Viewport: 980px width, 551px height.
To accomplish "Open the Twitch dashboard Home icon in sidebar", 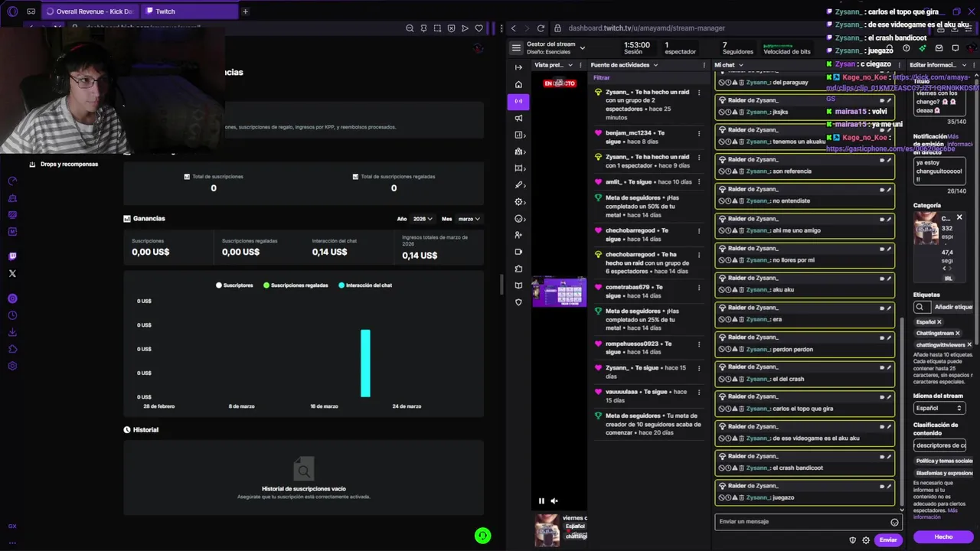I will pos(518,84).
